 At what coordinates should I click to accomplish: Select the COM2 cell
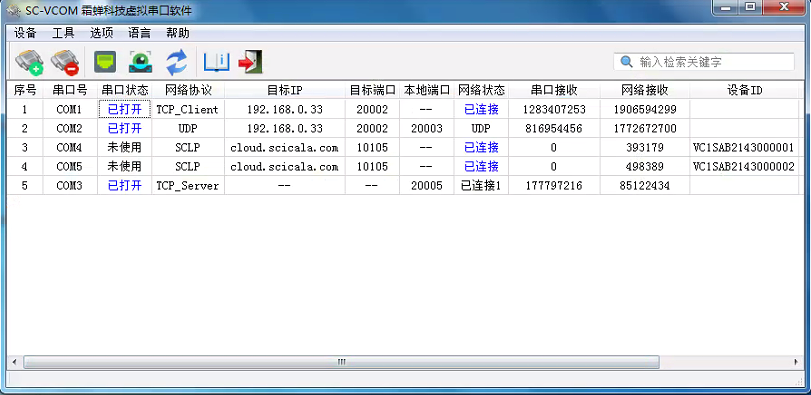70,129
